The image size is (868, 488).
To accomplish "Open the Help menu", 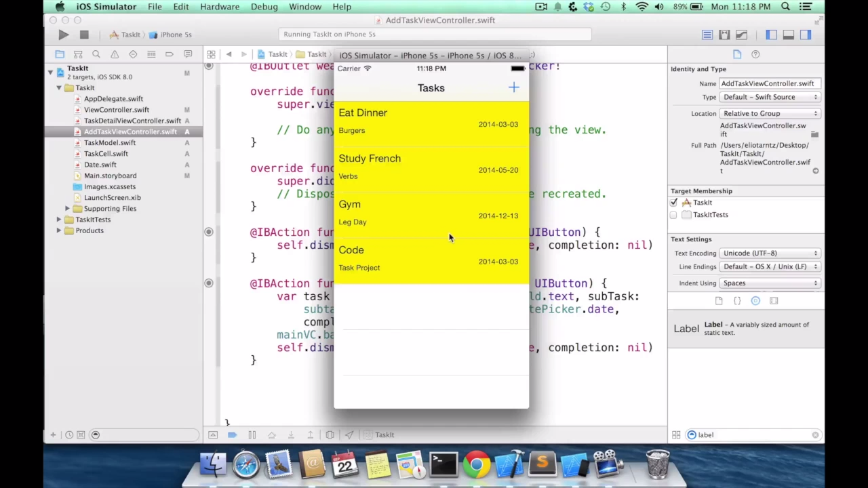I will pos(342,7).
